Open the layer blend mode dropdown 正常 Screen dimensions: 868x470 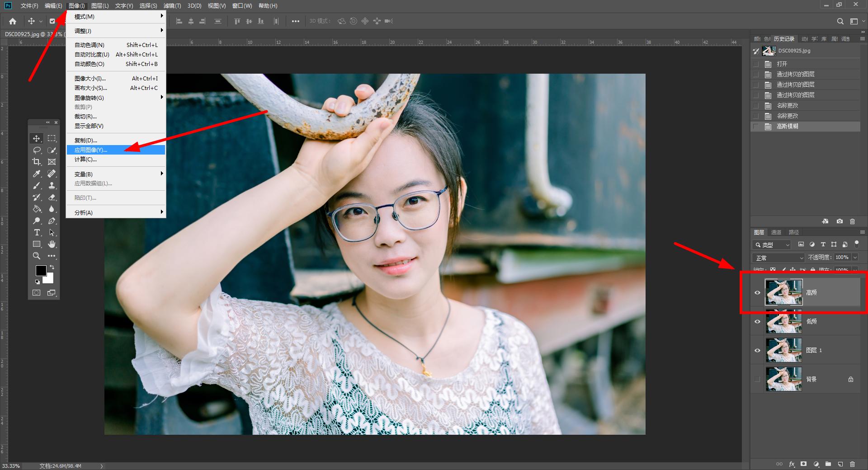tap(779, 258)
